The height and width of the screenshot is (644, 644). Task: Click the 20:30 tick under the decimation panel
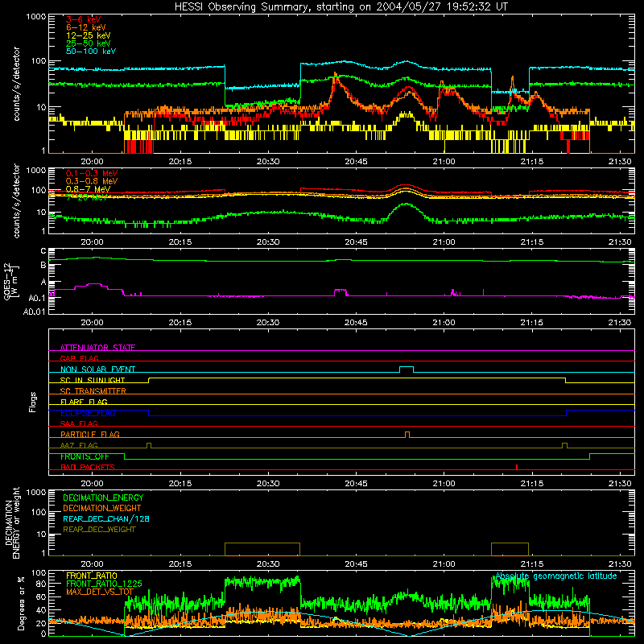[268, 564]
